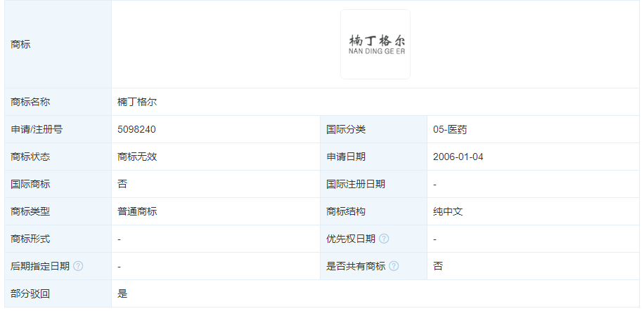The image size is (644, 311).
Task: Select the 商标形式 label
Action: [x=31, y=239]
